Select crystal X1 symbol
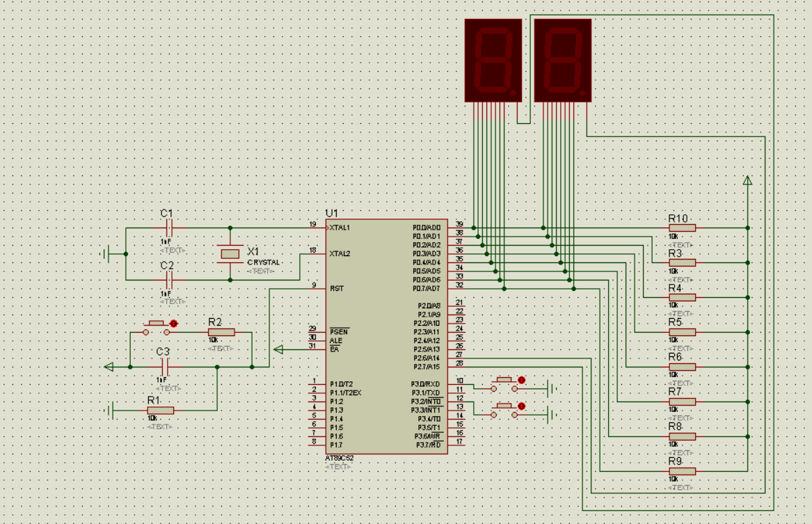Image resolution: width=812 pixels, height=524 pixels. tap(230, 254)
